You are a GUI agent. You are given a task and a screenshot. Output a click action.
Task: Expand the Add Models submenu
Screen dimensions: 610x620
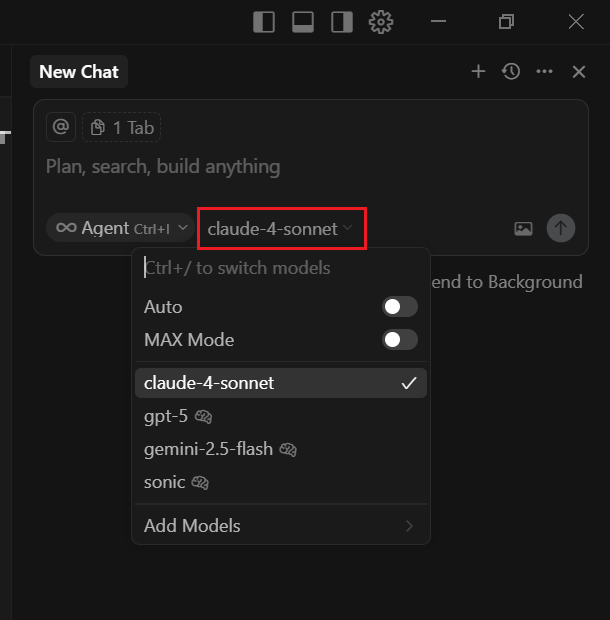tap(281, 526)
